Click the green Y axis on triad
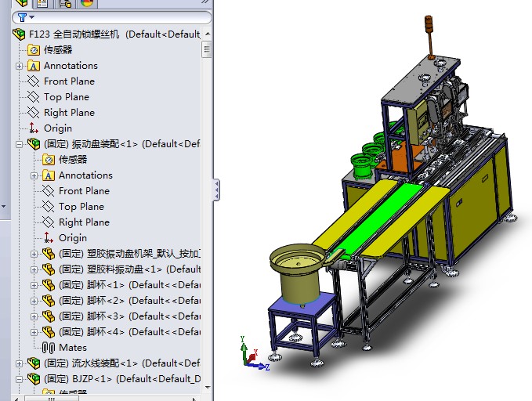 [x=243, y=349]
